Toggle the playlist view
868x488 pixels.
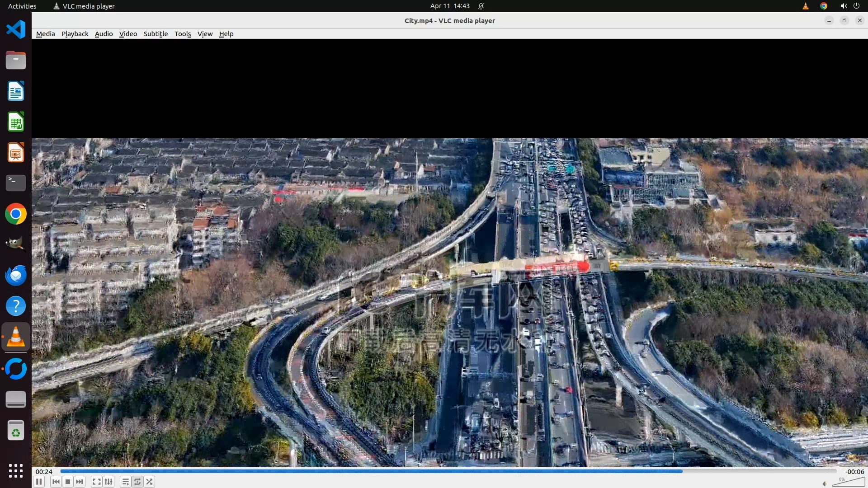click(125, 482)
